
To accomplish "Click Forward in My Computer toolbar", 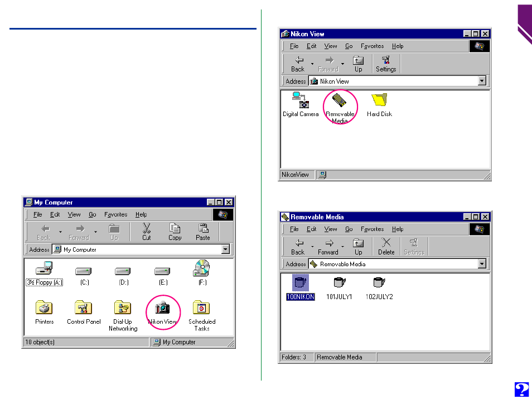I will pos(79,232).
